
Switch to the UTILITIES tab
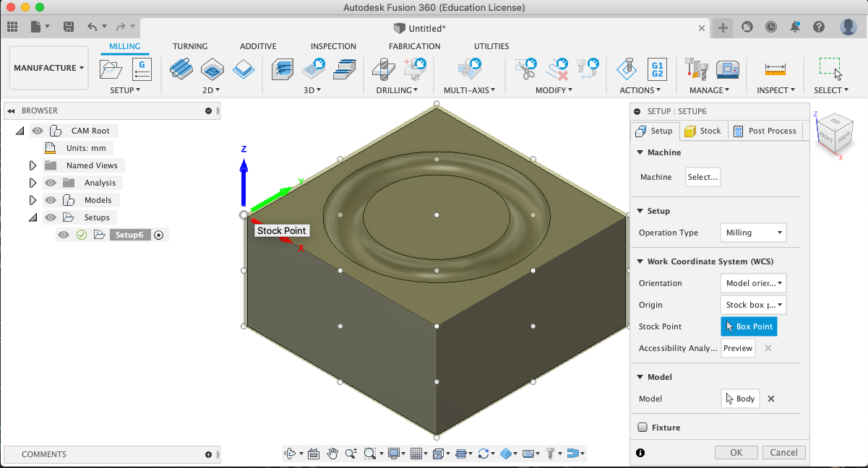(491, 46)
